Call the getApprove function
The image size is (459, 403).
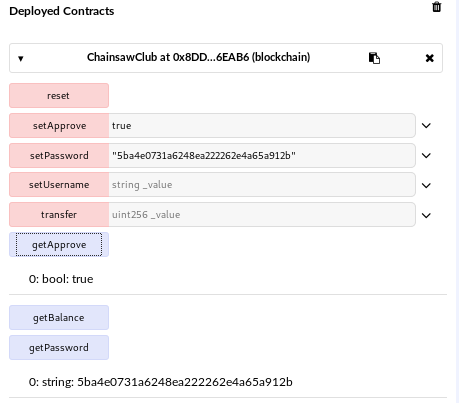point(59,245)
